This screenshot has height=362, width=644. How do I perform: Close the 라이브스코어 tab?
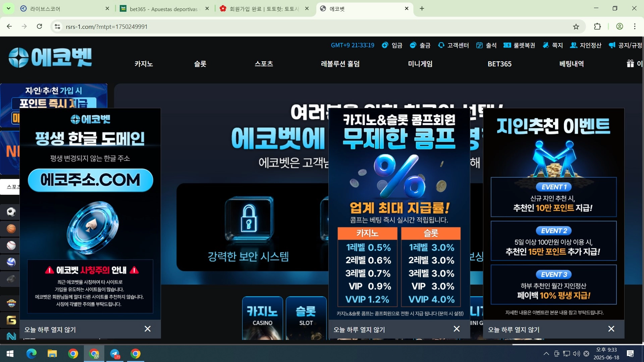107,9
